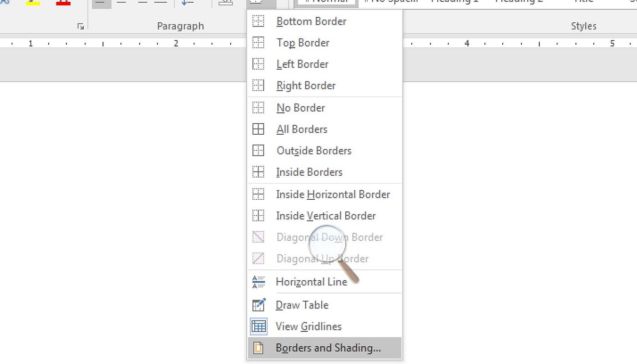Image resolution: width=637 pixels, height=364 pixels.
Task: Insert a Horizontal Line
Action: coord(311,282)
